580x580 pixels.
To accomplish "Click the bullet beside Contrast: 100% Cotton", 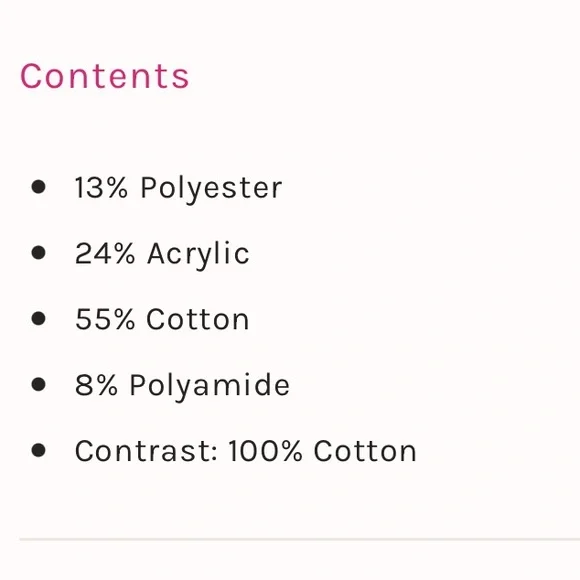I will [38, 450].
